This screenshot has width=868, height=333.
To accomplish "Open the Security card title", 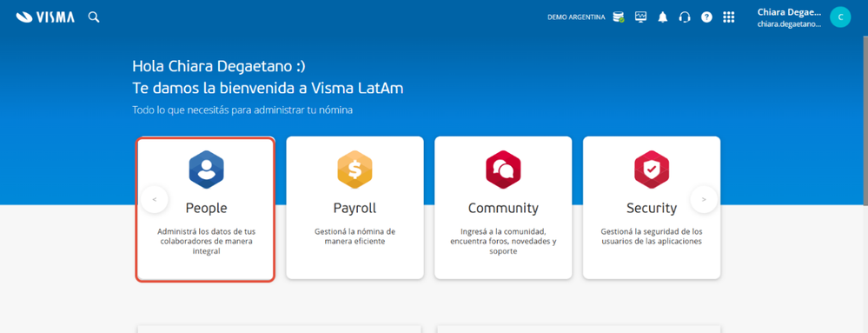I will [652, 209].
